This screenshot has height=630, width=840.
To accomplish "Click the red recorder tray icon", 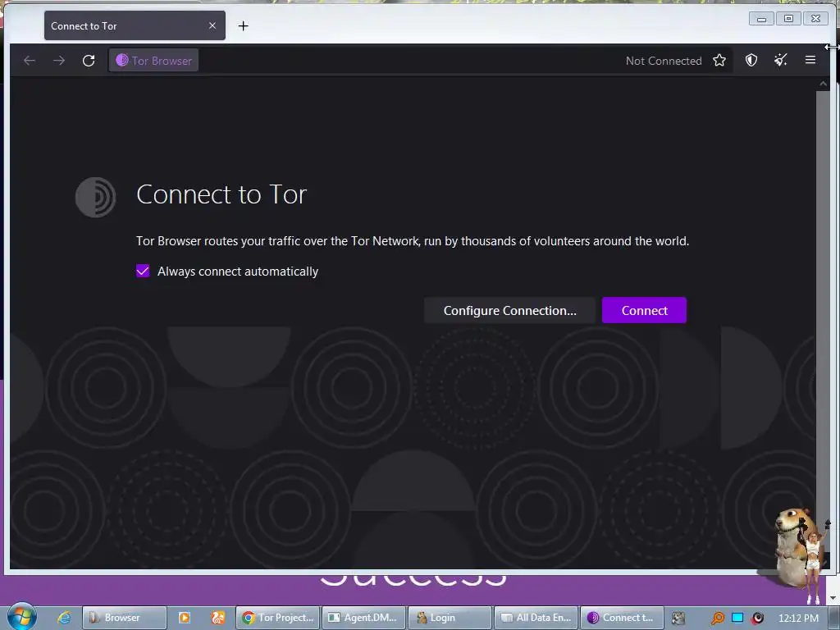I will click(x=757, y=619).
